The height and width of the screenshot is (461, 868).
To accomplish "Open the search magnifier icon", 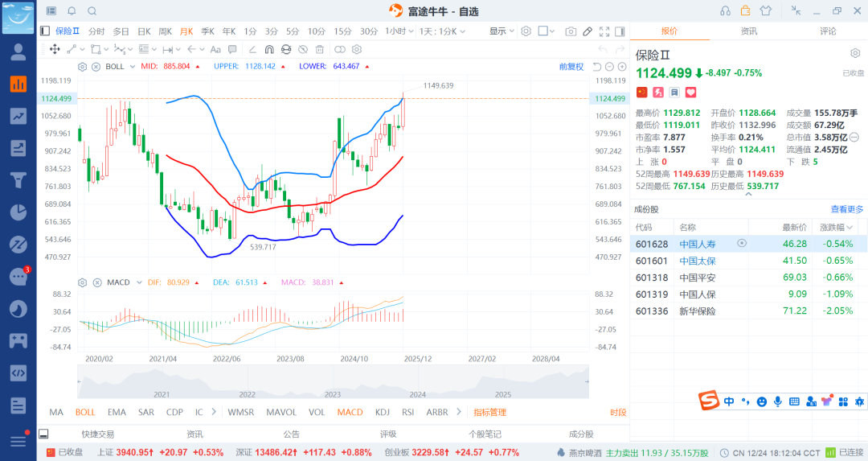I will [92, 11].
